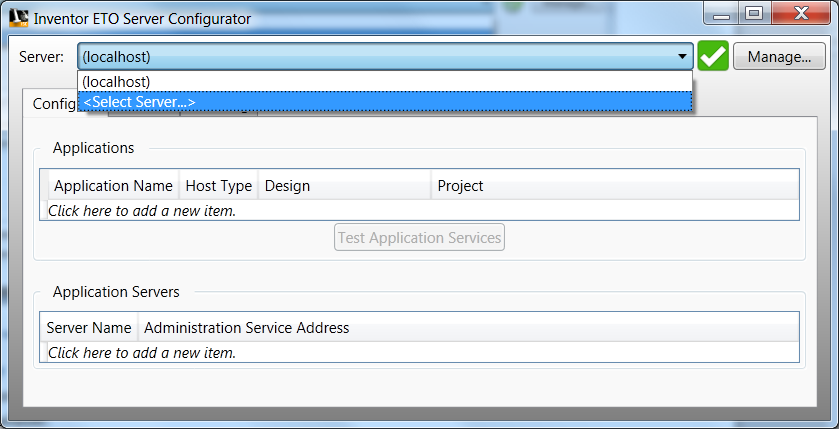Add a new item in Application Servers table
This screenshot has width=839, height=429.
(420, 353)
